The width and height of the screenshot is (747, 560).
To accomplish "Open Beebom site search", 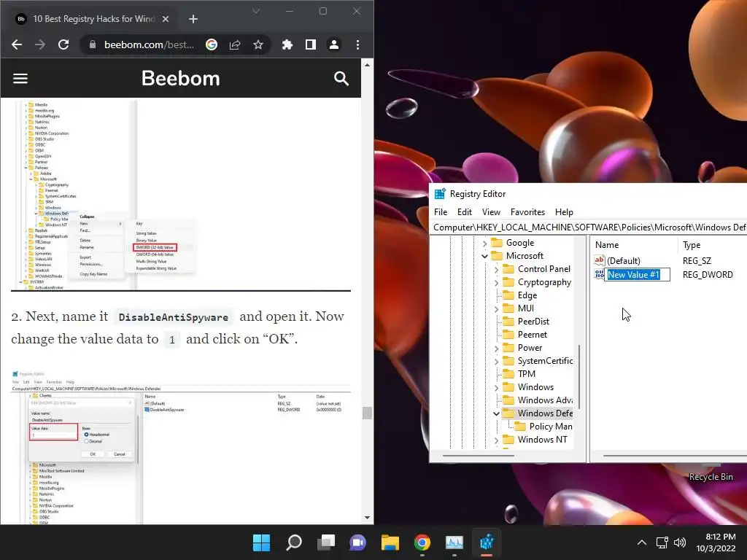I will 341,79.
